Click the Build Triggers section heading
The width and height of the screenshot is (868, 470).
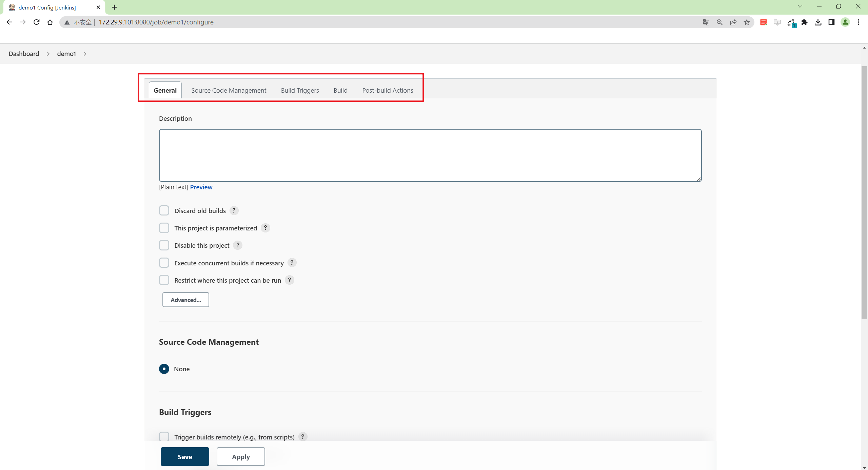pos(185,412)
